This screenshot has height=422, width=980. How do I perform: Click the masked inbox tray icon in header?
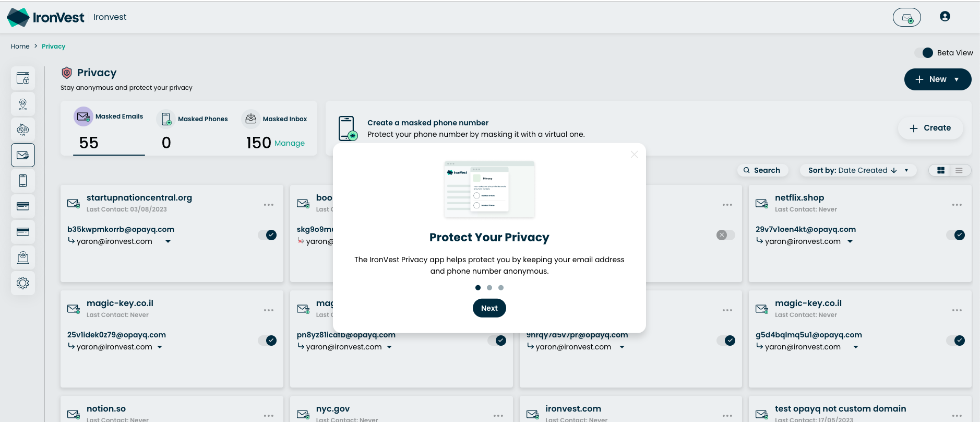[x=907, y=17]
